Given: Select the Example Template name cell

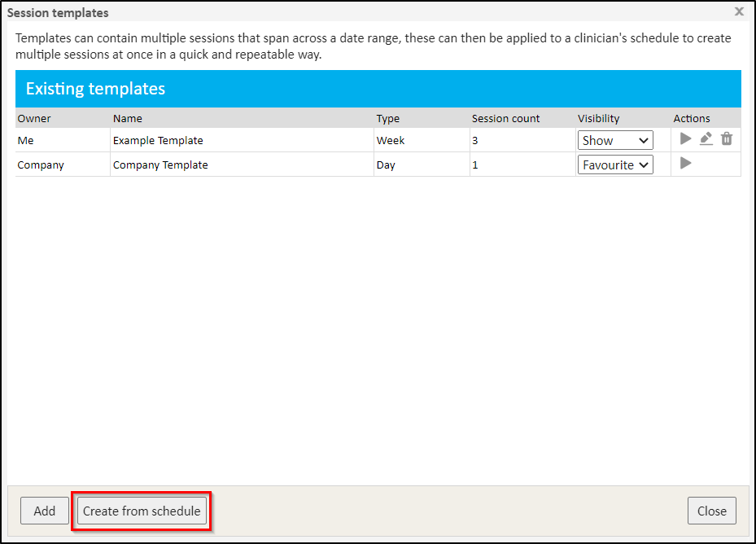Looking at the screenshot, I should pyautogui.click(x=158, y=140).
